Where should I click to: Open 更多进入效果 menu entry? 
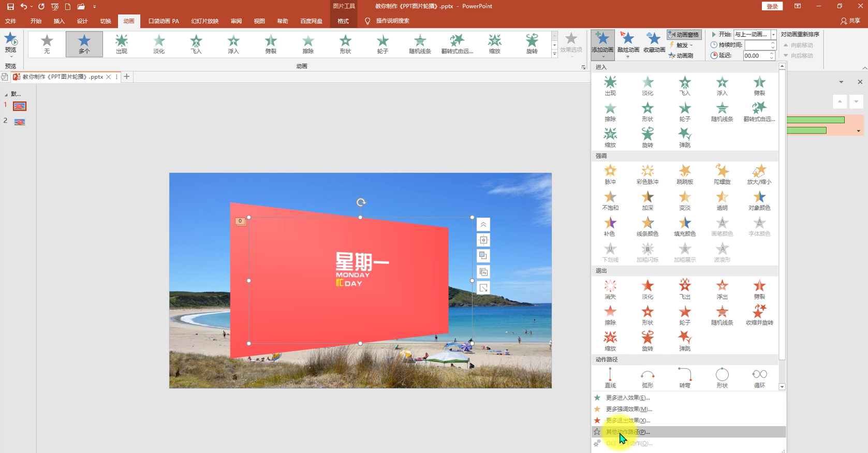pos(688,398)
